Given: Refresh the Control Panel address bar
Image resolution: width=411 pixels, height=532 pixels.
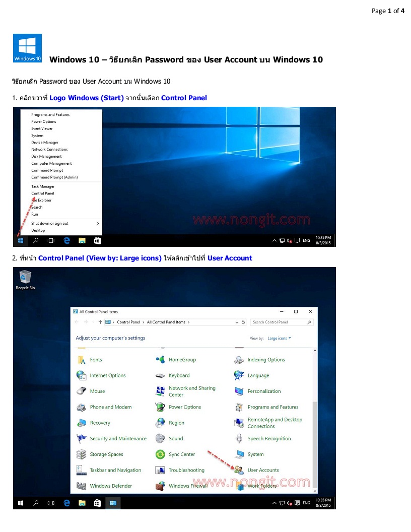Looking at the screenshot, I should click(x=243, y=322).
